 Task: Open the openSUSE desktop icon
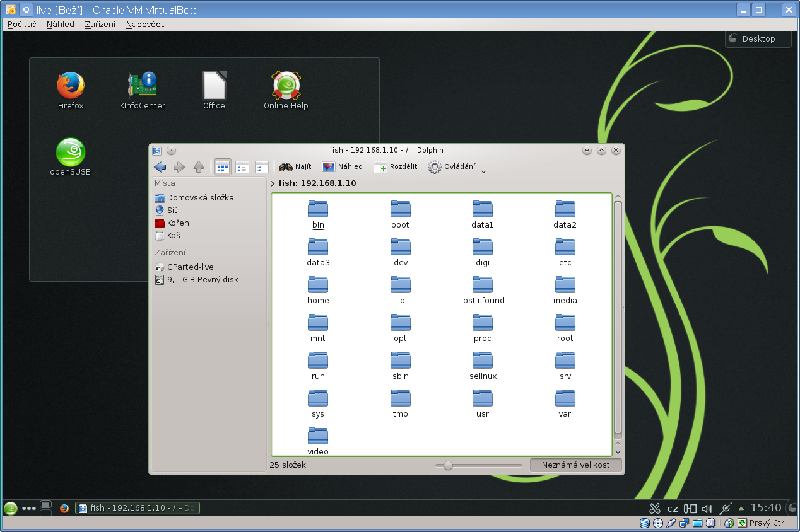(71, 157)
